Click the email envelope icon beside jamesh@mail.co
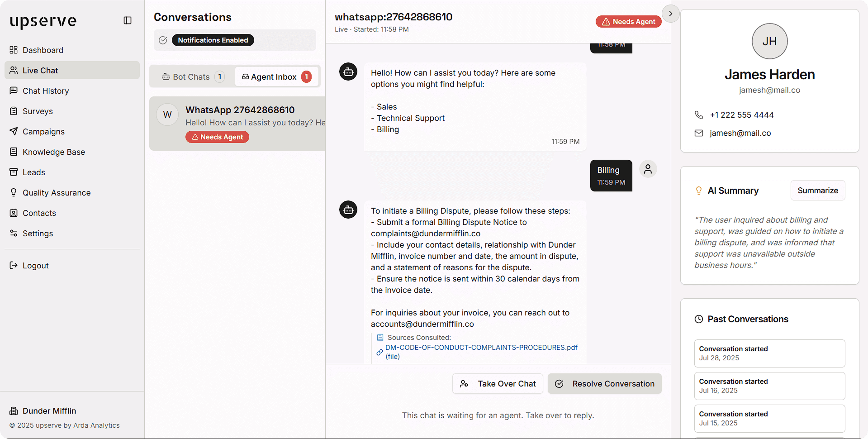868x439 pixels. click(x=698, y=133)
